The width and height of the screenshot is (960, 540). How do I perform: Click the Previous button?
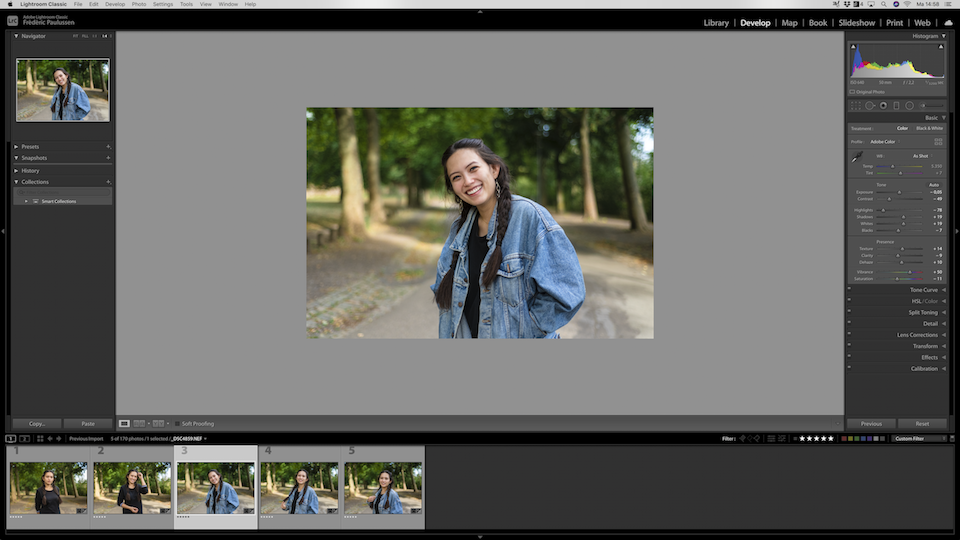pos(871,424)
